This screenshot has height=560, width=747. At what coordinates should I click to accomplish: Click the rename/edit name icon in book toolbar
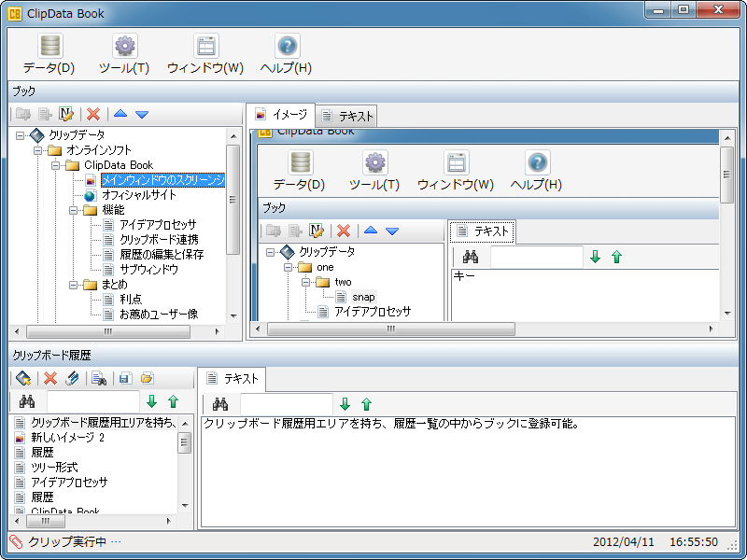pyautogui.click(x=66, y=114)
